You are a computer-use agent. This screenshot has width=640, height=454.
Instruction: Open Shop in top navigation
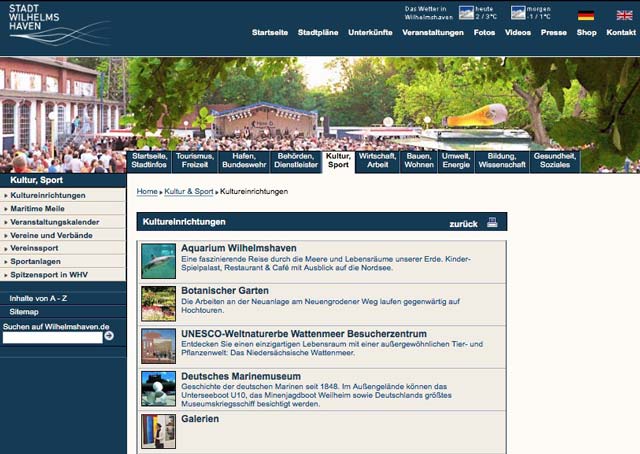click(x=587, y=33)
